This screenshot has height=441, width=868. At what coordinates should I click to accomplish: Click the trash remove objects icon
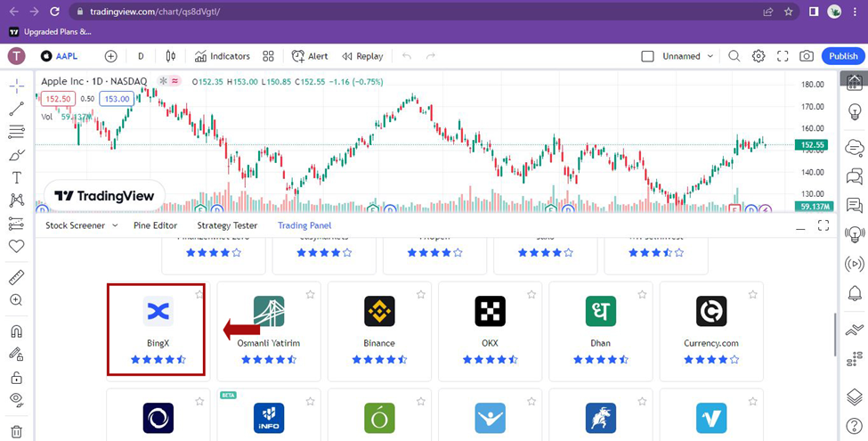17,431
